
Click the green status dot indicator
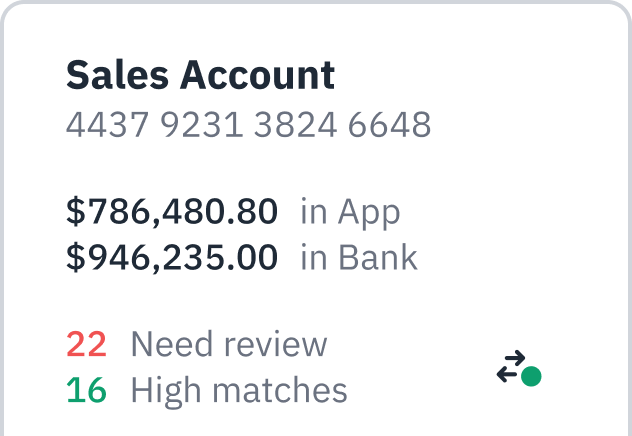tap(531, 376)
